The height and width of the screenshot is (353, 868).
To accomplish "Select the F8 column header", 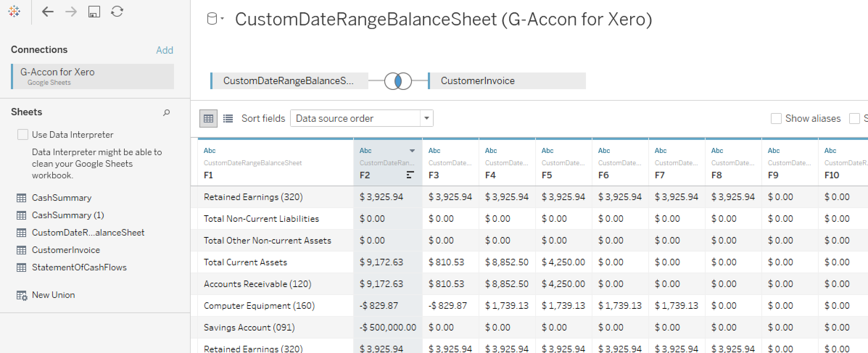I will point(733,162).
